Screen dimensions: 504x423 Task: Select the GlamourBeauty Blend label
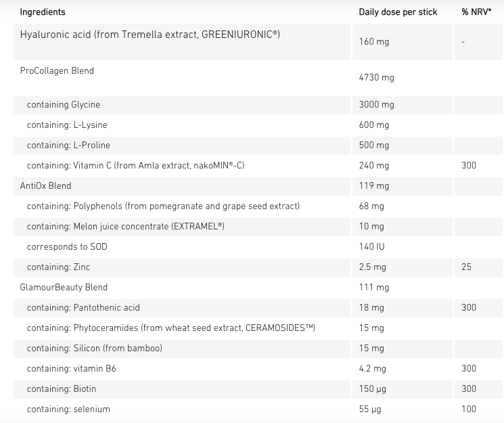(64, 288)
